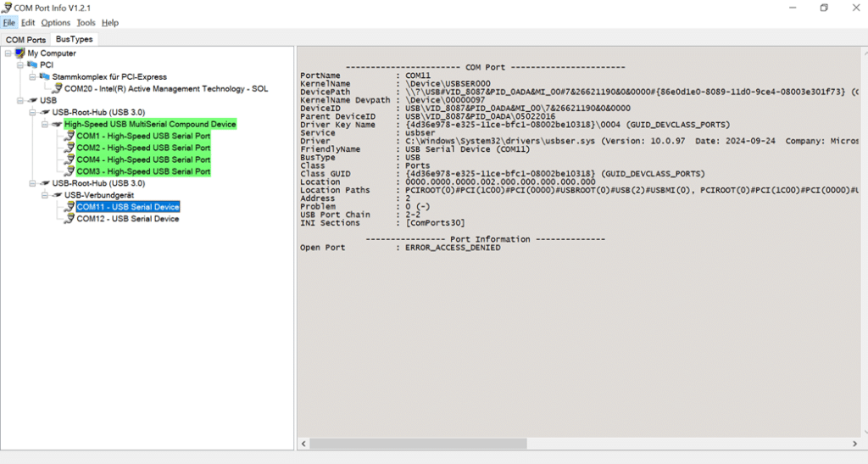The height and width of the screenshot is (464, 868).
Task: Open the Tools menu
Action: (86, 23)
